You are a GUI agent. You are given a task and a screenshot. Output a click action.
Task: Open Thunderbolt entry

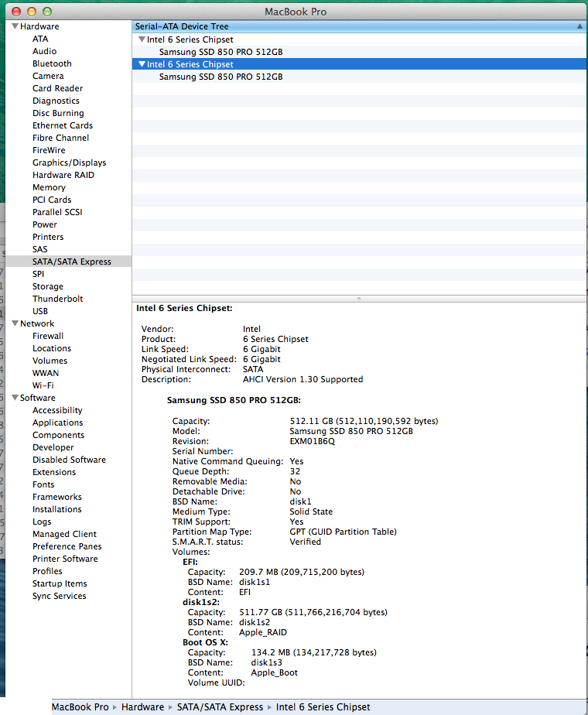coord(57,298)
